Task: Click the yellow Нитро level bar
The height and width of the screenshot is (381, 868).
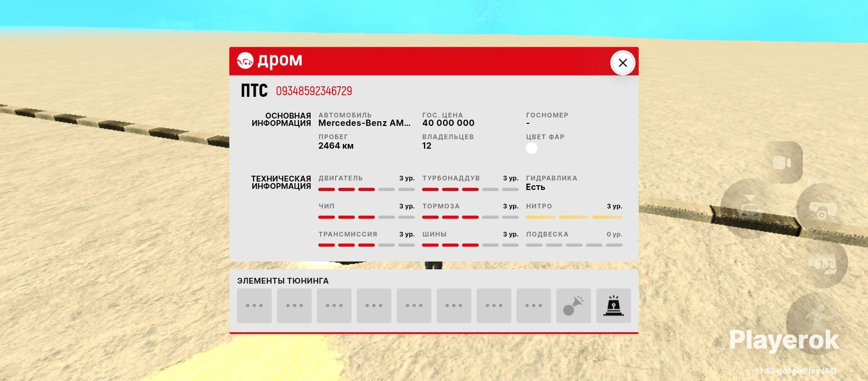Action: click(574, 217)
